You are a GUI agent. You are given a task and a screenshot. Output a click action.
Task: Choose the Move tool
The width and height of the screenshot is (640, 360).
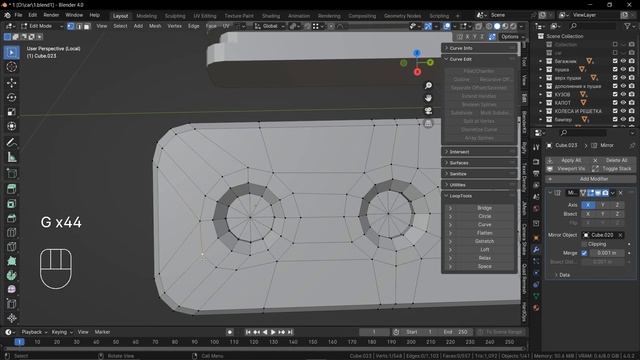(x=11, y=83)
